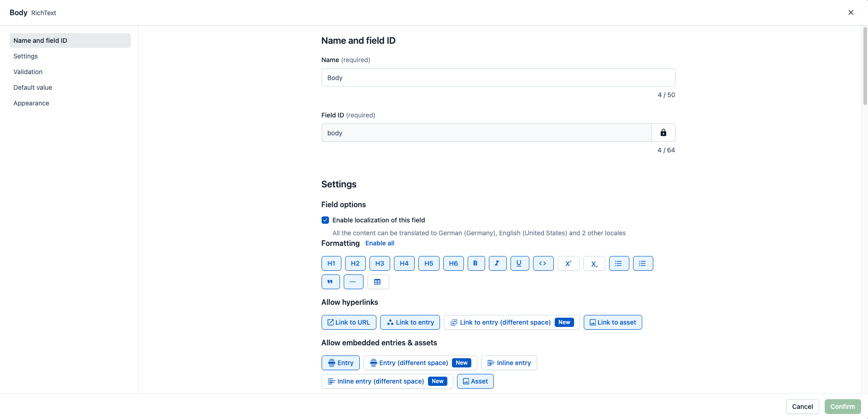
Task: Click the Confirm button
Action: (843, 407)
